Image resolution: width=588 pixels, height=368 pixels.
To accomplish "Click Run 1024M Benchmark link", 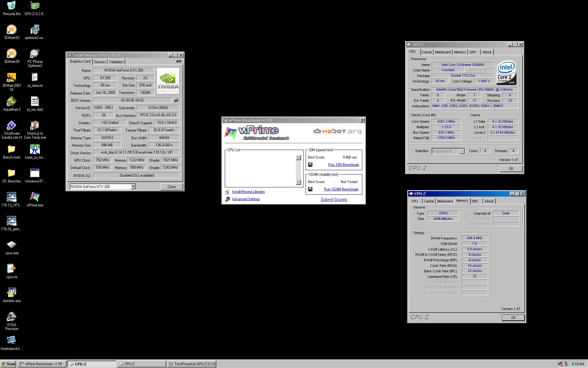I will (x=341, y=189).
